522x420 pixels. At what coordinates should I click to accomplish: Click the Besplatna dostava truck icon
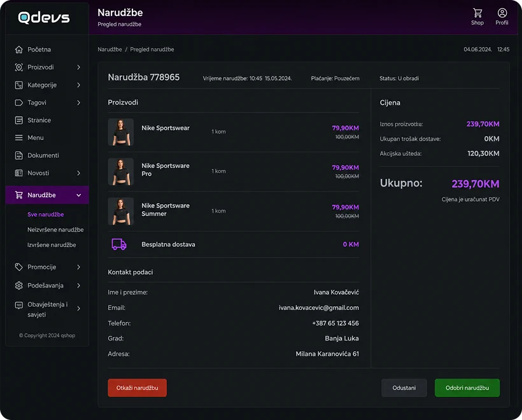tap(119, 244)
